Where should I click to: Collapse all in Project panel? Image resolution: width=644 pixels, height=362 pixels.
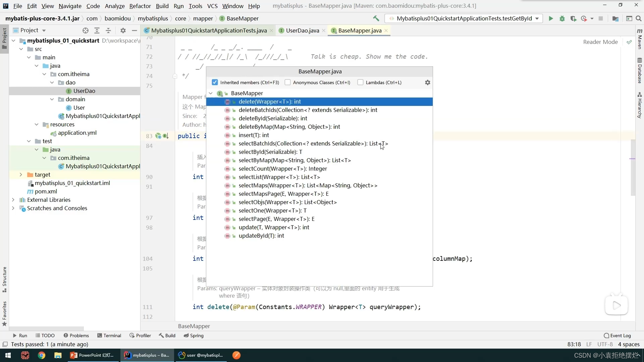click(108, 31)
